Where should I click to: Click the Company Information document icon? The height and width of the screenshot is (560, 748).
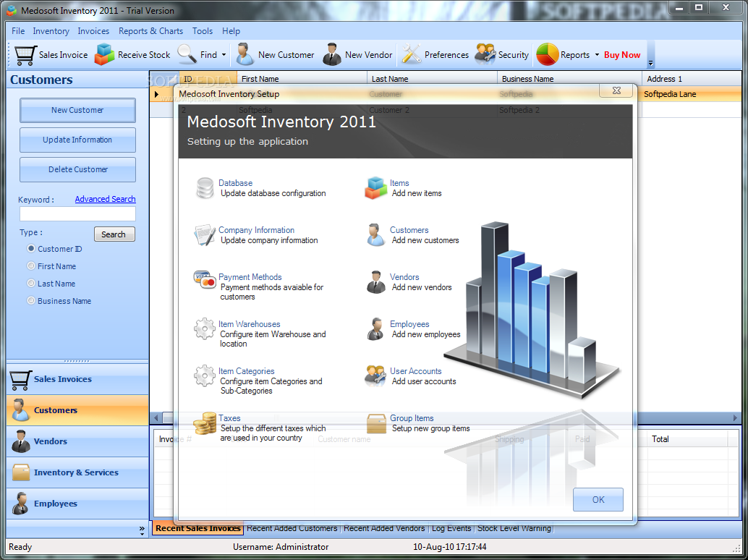click(x=205, y=234)
